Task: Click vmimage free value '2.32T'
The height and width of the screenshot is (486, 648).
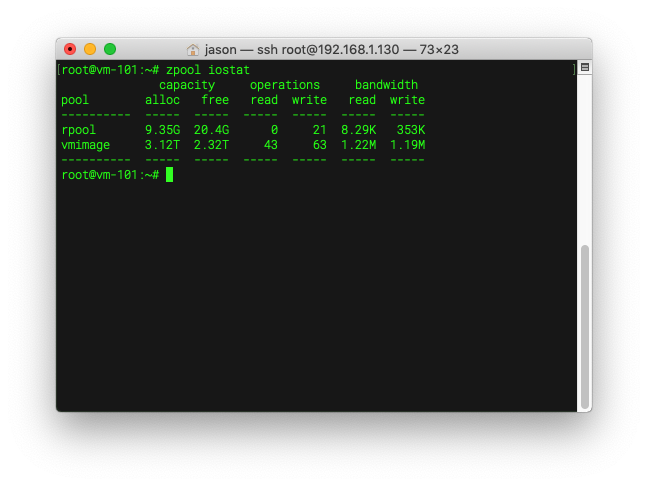Action: pos(211,145)
